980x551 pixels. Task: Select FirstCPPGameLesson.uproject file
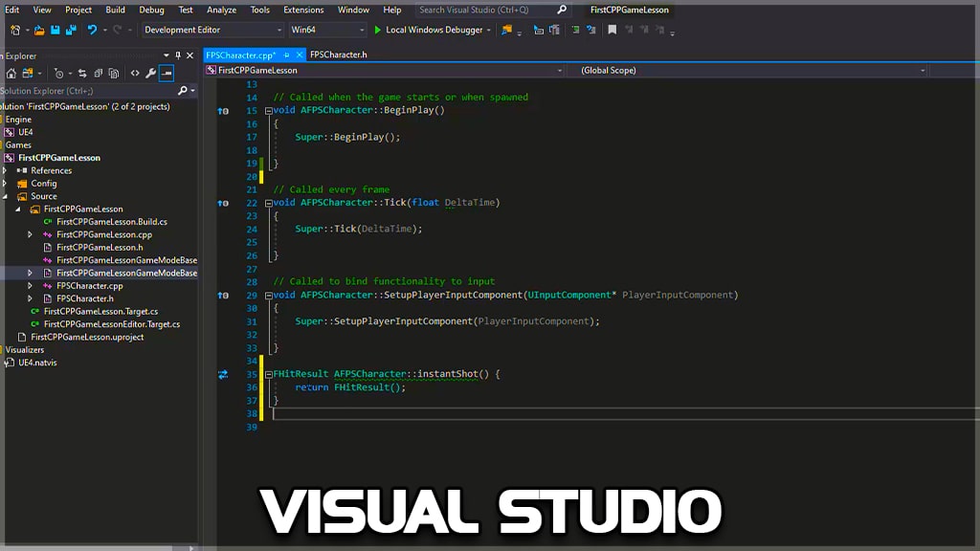[87, 337]
